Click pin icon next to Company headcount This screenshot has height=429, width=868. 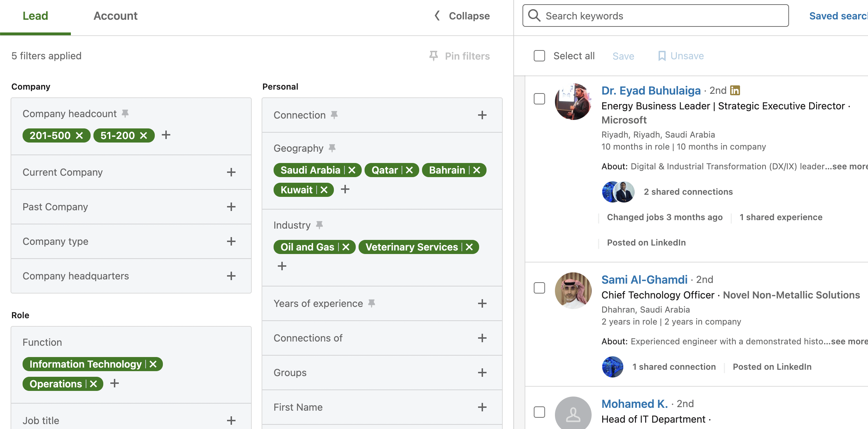click(125, 114)
